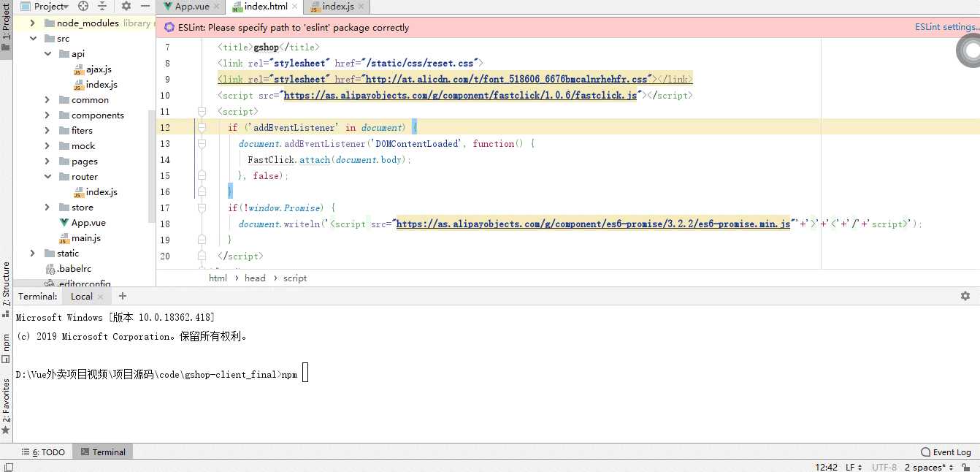This screenshot has height=472, width=980.
Task: Expand the store folder
Action: point(47,208)
